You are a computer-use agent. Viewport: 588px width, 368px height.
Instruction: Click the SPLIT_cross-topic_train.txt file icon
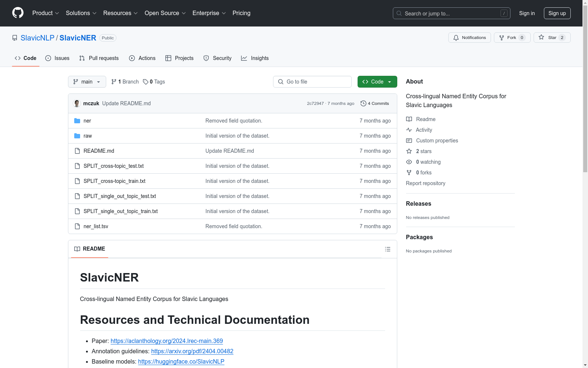click(x=77, y=181)
